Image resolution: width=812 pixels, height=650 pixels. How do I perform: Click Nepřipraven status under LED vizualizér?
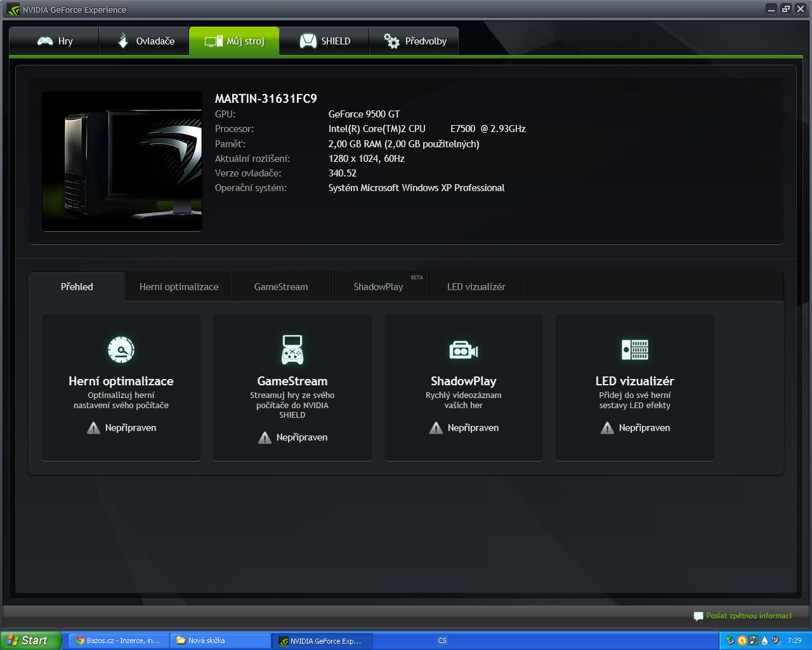pos(645,428)
